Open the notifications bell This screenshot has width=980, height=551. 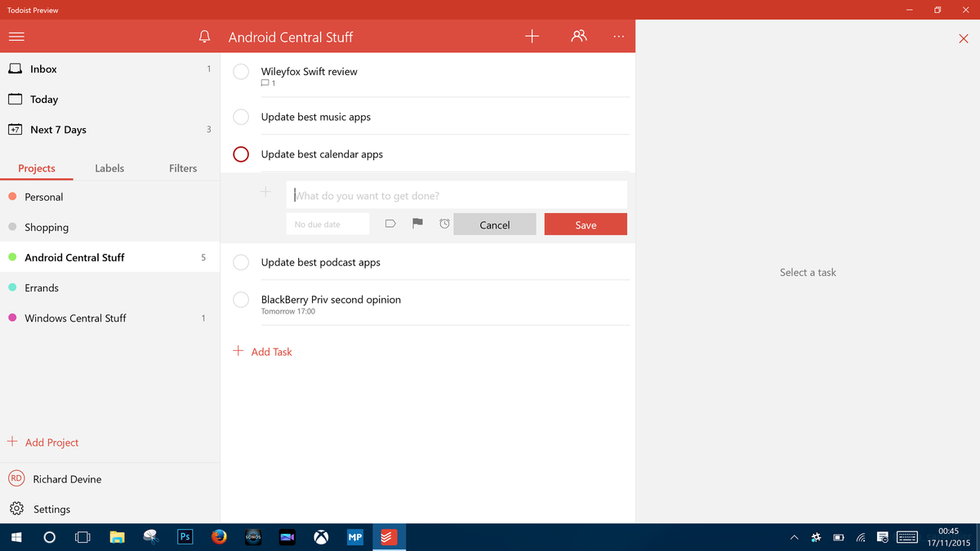point(205,37)
